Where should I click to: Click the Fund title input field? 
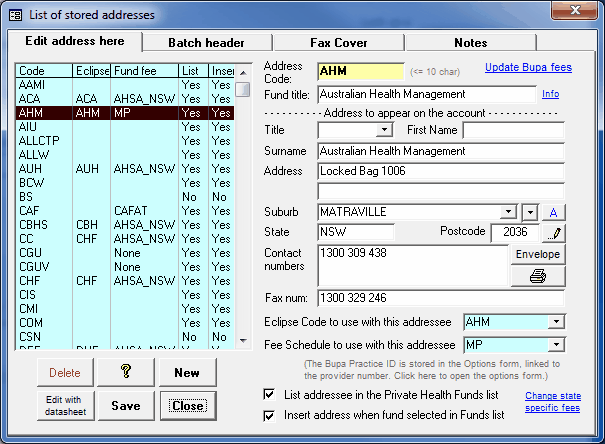point(427,94)
